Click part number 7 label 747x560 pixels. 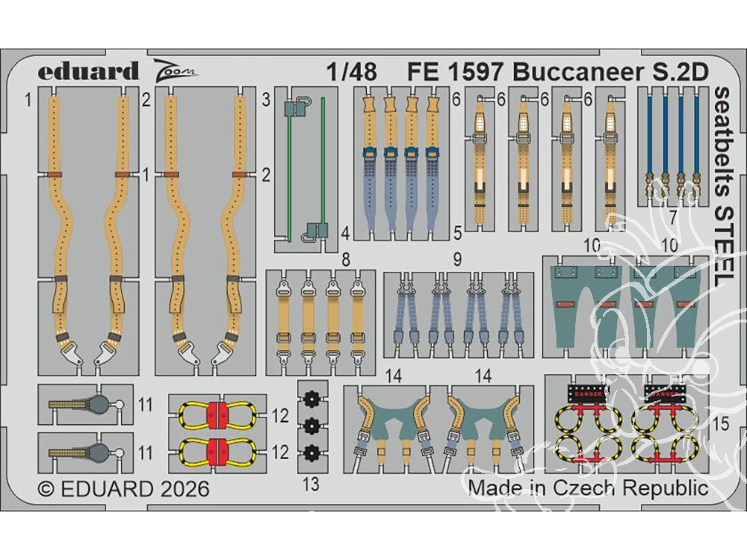click(x=673, y=217)
